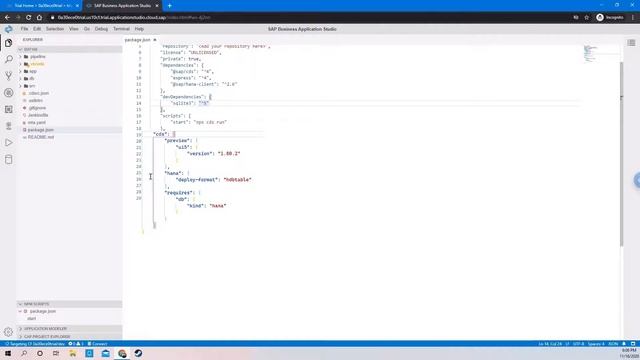Select the start npm script
Viewport: 640px width, 360px height.
(x=31, y=318)
